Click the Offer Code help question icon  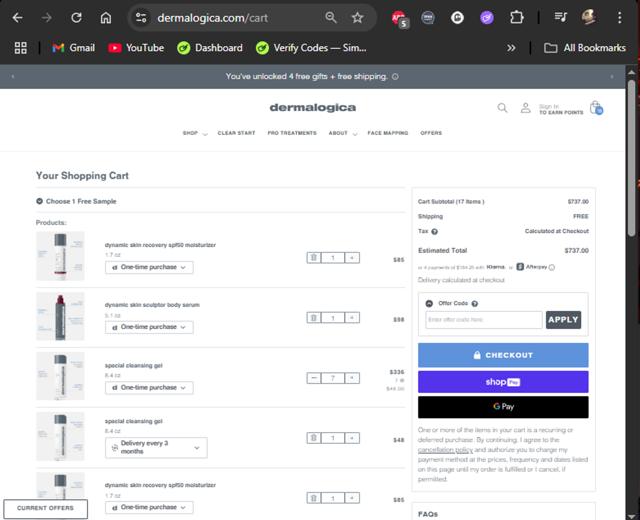(475, 303)
